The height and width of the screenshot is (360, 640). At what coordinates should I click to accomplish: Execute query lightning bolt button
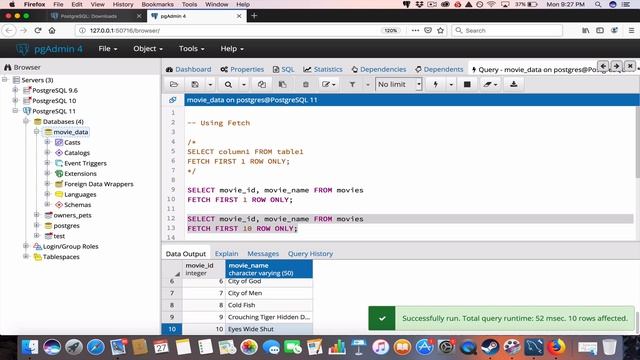click(x=436, y=84)
